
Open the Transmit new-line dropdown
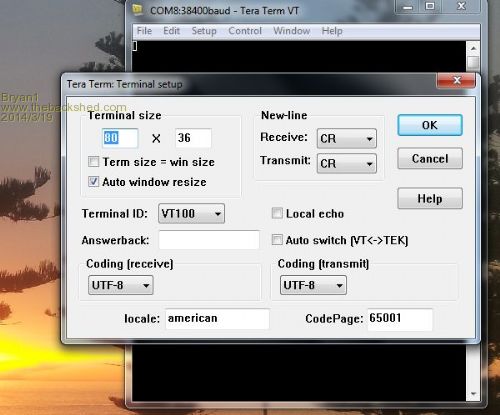pyautogui.click(x=347, y=163)
